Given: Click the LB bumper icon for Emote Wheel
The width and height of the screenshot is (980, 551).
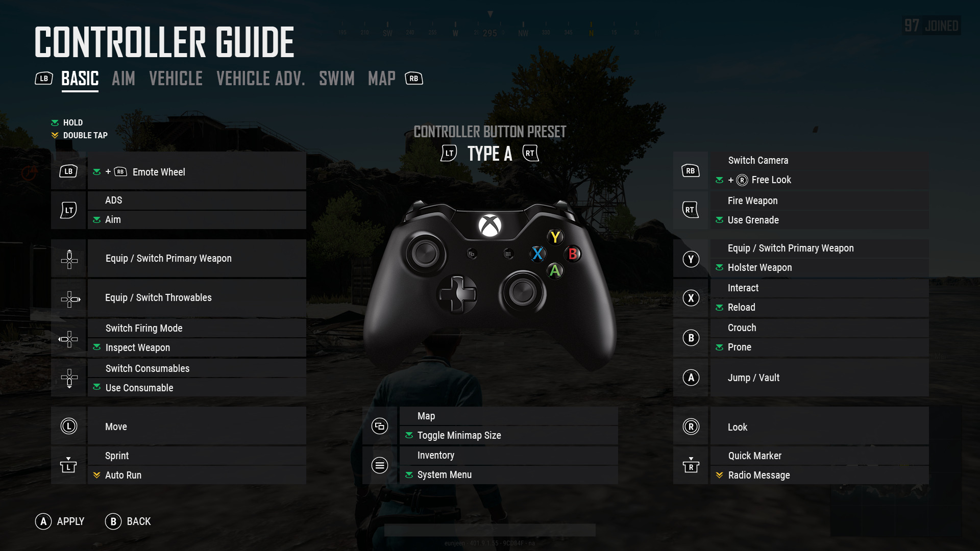Looking at the screenshot, I should pos(67,171).
